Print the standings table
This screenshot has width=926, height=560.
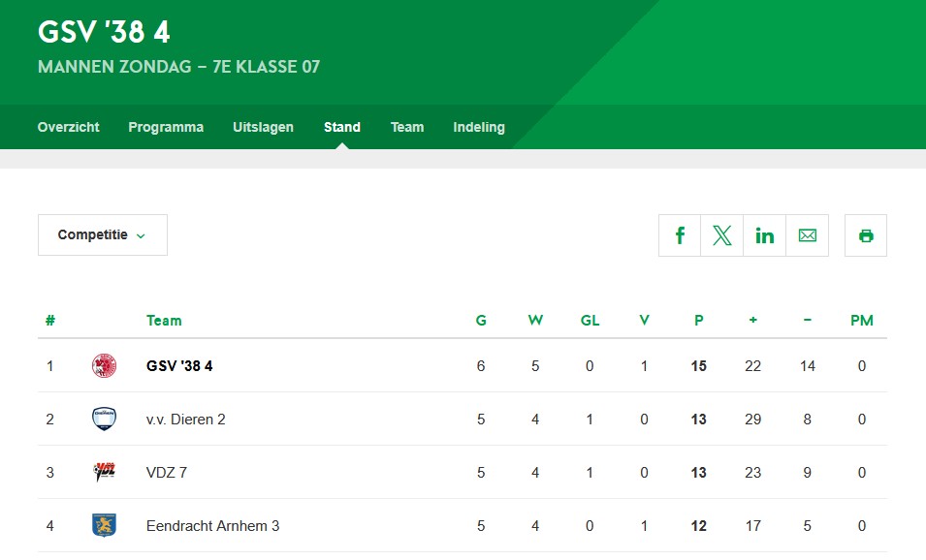tap(866, 235)
